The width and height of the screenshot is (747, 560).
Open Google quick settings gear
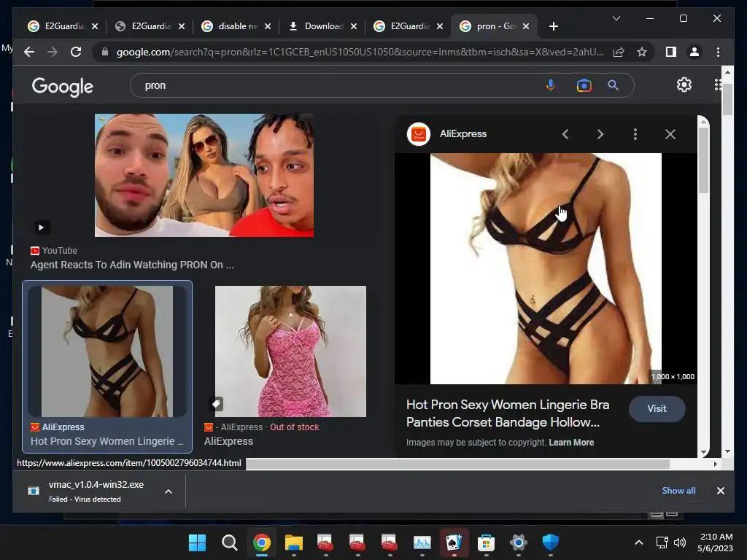tap(684, 85)
